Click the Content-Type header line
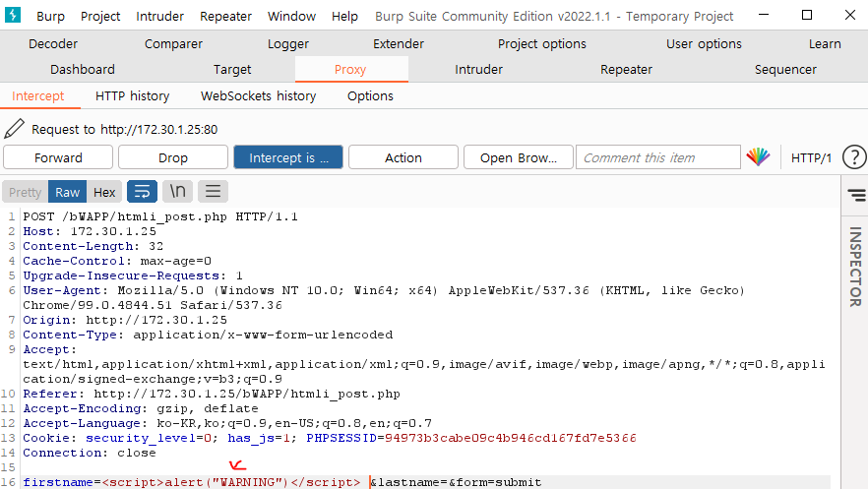The image size is (868, 489). (x=209, y=335)
